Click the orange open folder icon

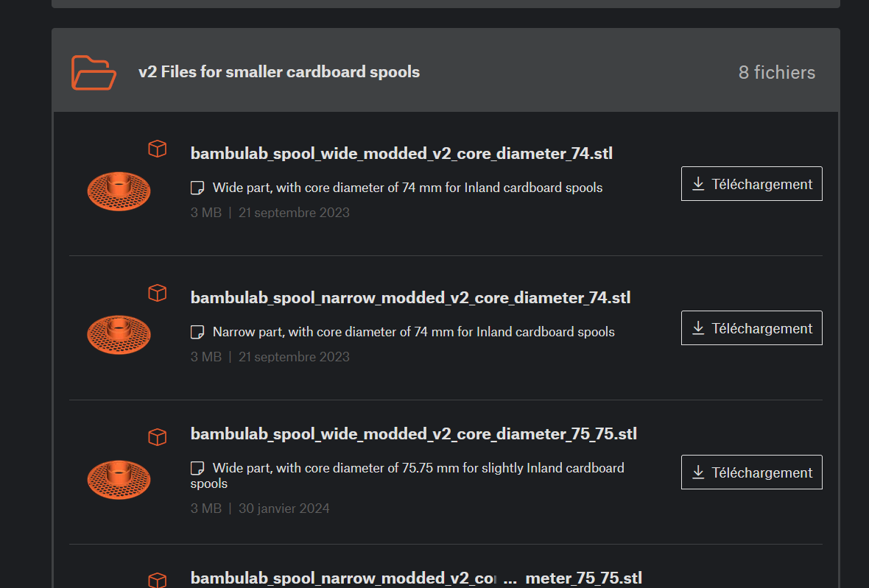click(94, 72)
